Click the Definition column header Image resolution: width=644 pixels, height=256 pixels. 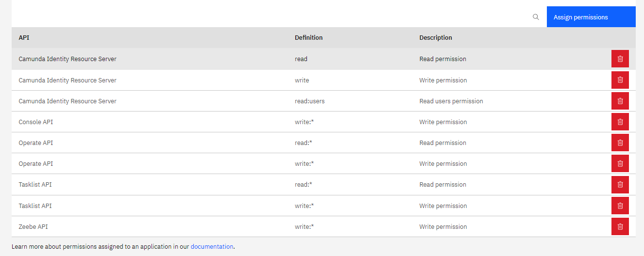[308, 37]
